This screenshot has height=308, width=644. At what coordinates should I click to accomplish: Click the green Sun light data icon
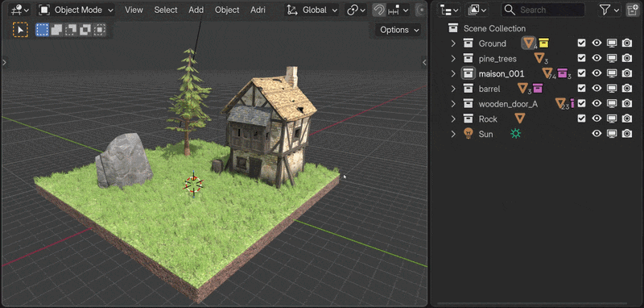[x=515, y=134]
